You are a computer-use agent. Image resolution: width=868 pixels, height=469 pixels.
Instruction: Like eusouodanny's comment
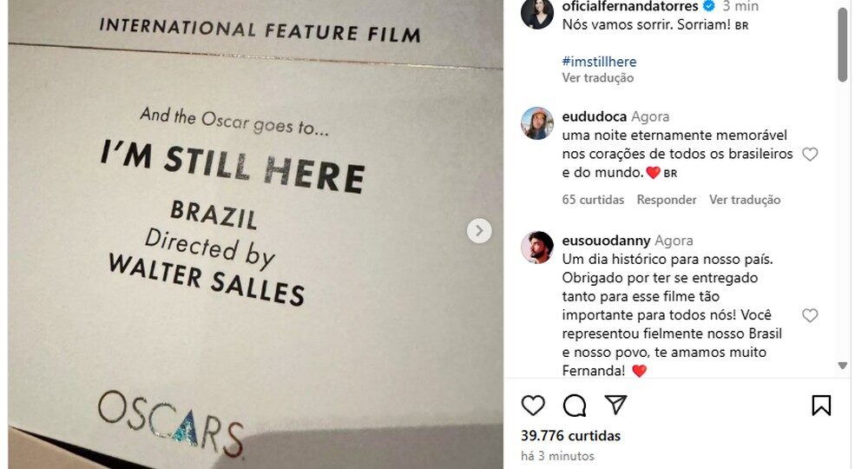(810, 315)
